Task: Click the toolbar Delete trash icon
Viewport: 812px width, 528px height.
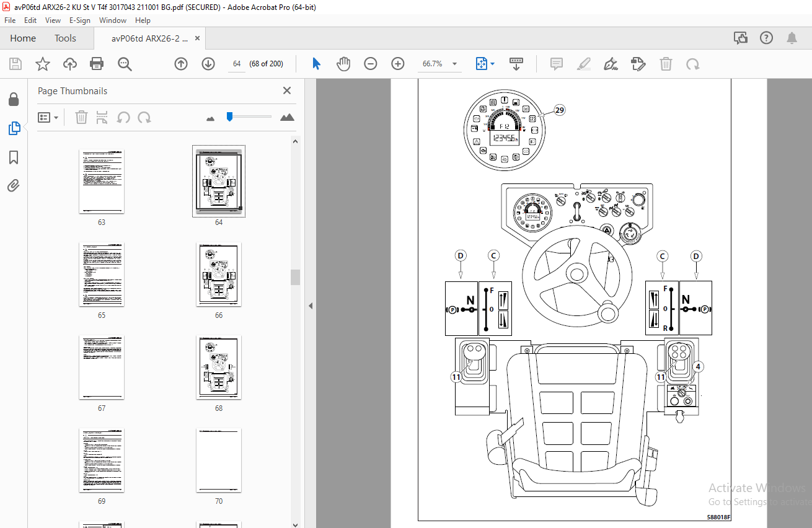Action: click(x=666, y=64)
